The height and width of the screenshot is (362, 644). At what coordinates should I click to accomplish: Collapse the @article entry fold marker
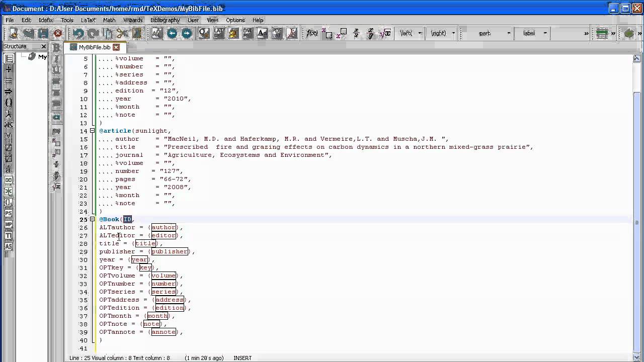[x=92, y=131]
